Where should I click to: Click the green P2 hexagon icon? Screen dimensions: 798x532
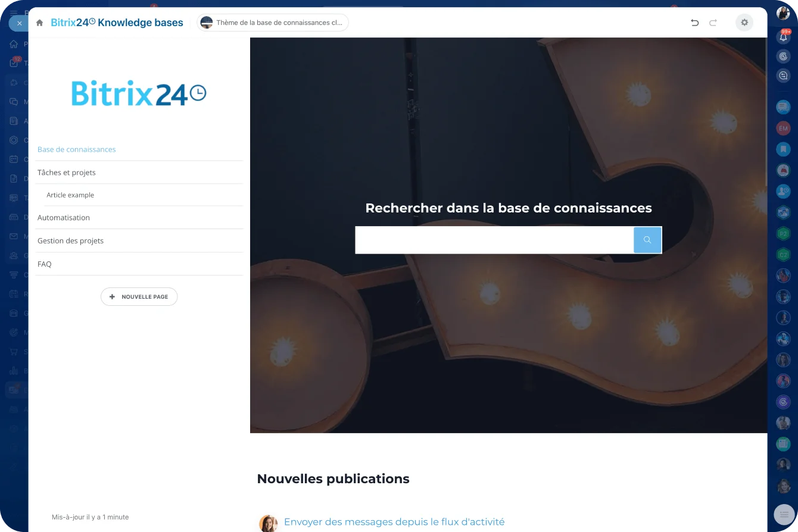(x=783, y=234)
